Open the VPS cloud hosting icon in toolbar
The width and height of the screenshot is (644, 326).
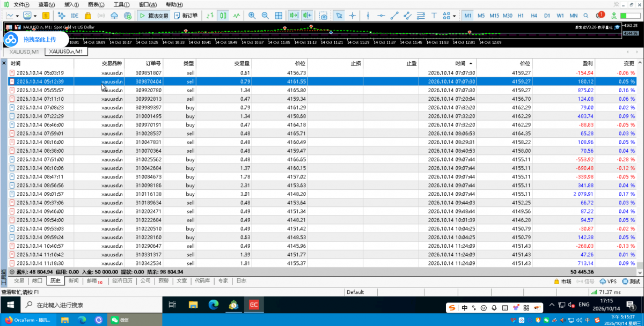[114, 16]
